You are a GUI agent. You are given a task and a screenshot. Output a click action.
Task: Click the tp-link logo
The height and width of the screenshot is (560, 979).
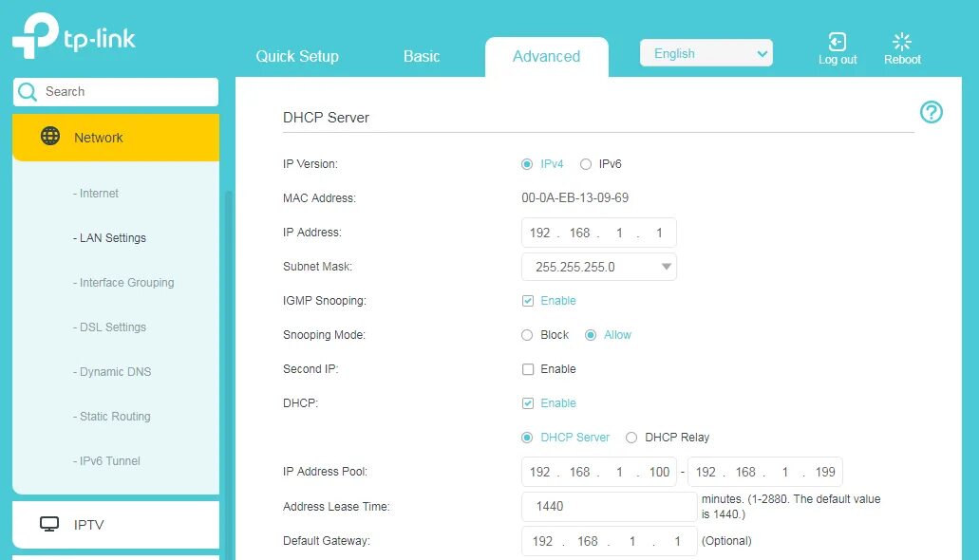(x=74, y=36)
